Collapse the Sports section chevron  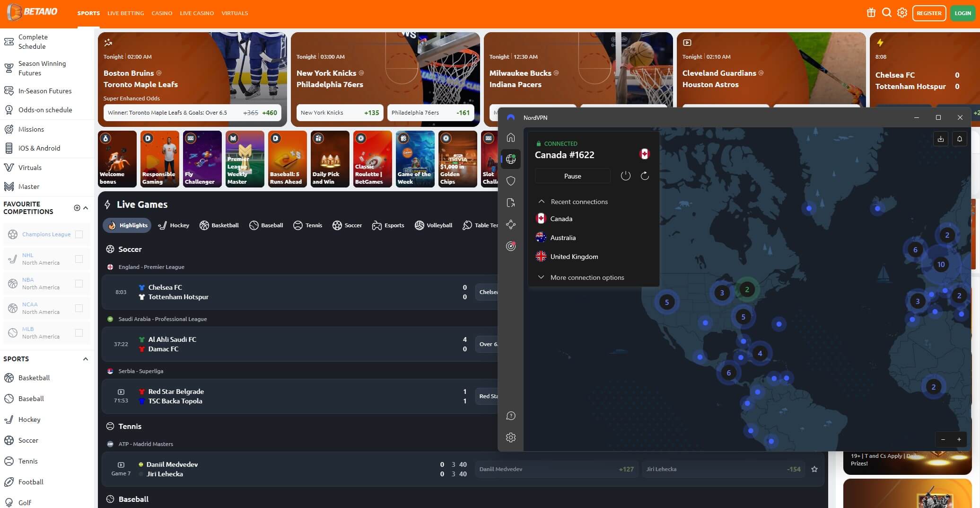coord(86,359)
